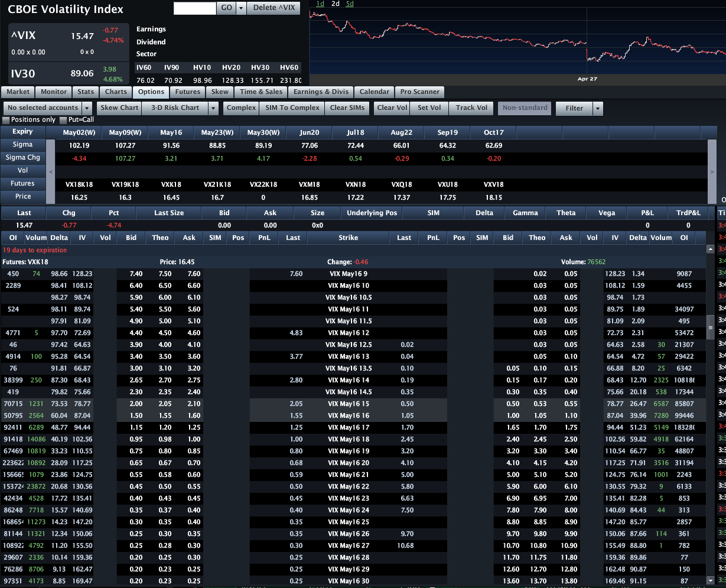Select the Oct17 expiry column
Image resolution: width=726 pixels, height=588 pixels.
493,132
